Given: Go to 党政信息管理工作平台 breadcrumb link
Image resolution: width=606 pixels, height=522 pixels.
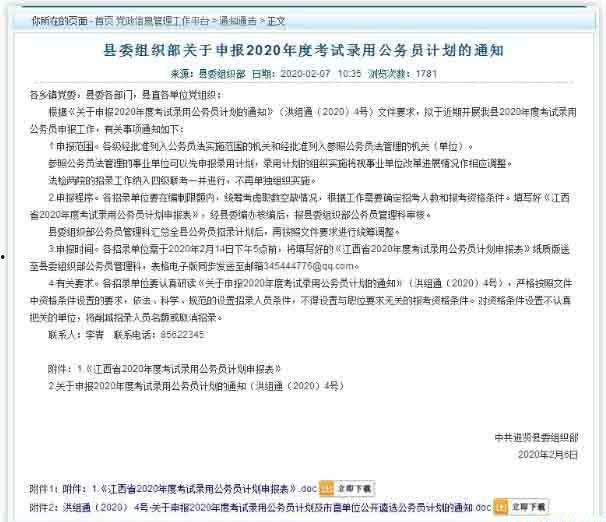Looking at the screenshot, I should point(162,21).
